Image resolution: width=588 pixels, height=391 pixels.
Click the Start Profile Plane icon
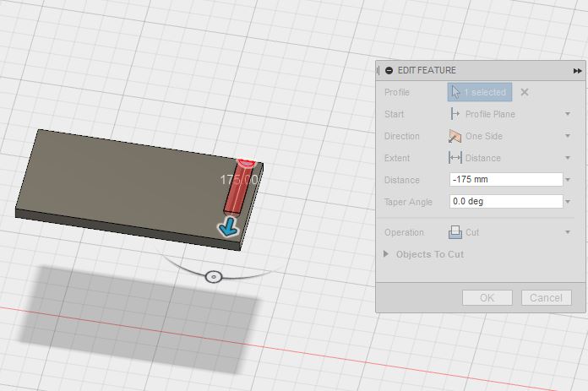click(455, 114)
